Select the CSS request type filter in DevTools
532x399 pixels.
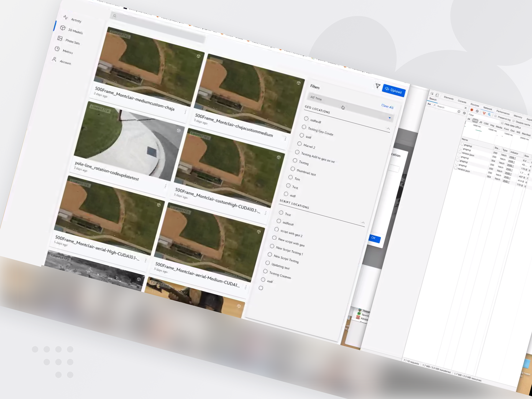click(486, 124)
